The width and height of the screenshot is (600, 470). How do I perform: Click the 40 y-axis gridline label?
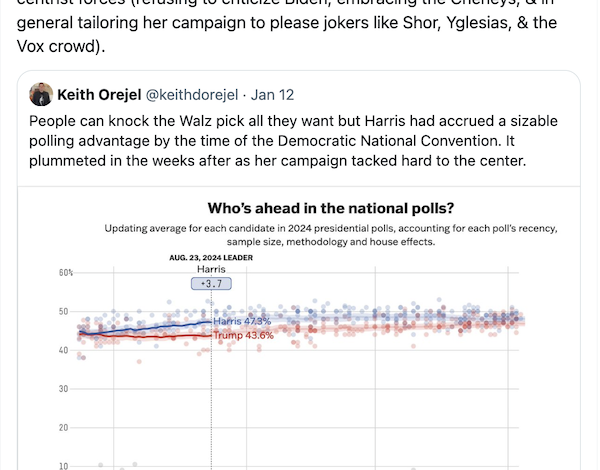coord(63,350)
